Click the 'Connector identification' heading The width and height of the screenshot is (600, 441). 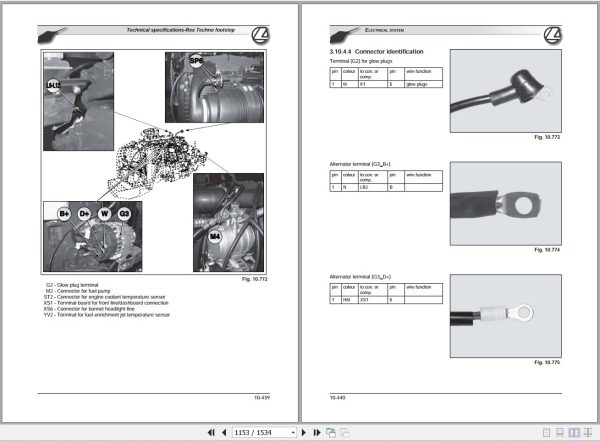(x=389, y=52)
